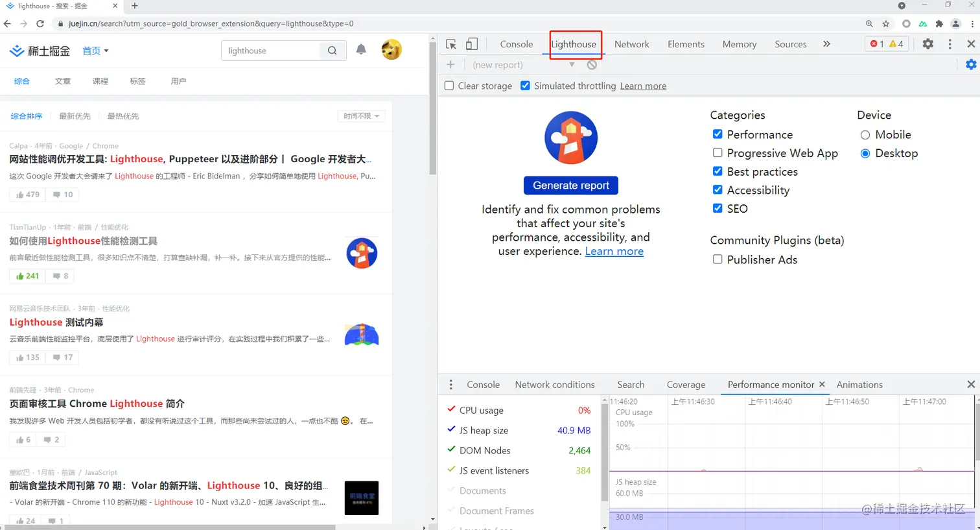Close the Performance monitor tab
This screenshot has width=980, height=530.
tap(822, 385)
